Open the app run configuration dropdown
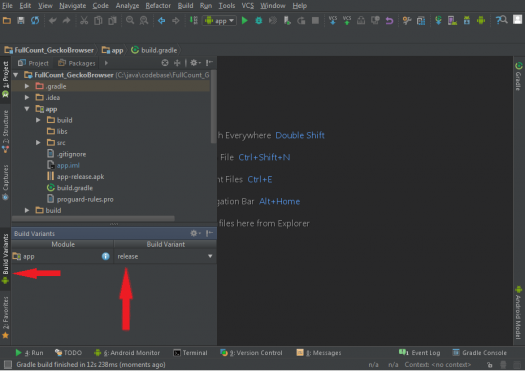This screenshot has height=372, width=525. [x=220, y=21]
